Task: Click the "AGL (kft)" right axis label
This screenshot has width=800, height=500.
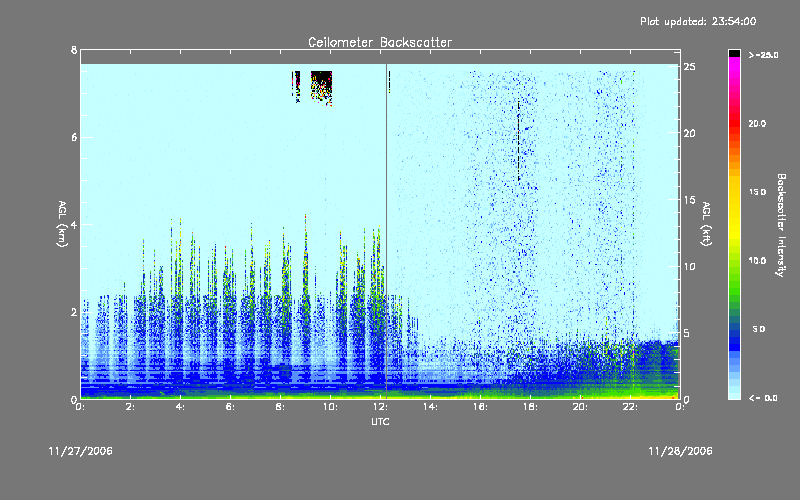Action: point(706,224)
